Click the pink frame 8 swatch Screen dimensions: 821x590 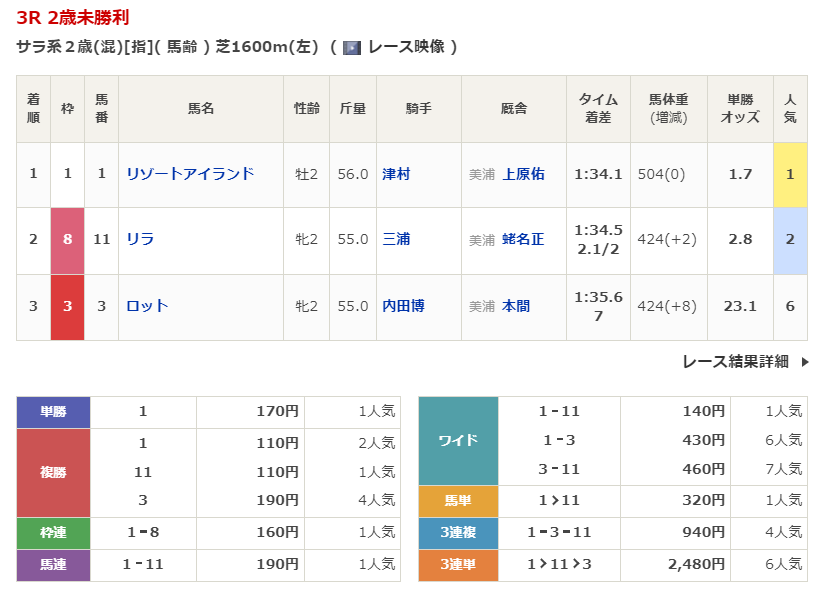[67, 240]
